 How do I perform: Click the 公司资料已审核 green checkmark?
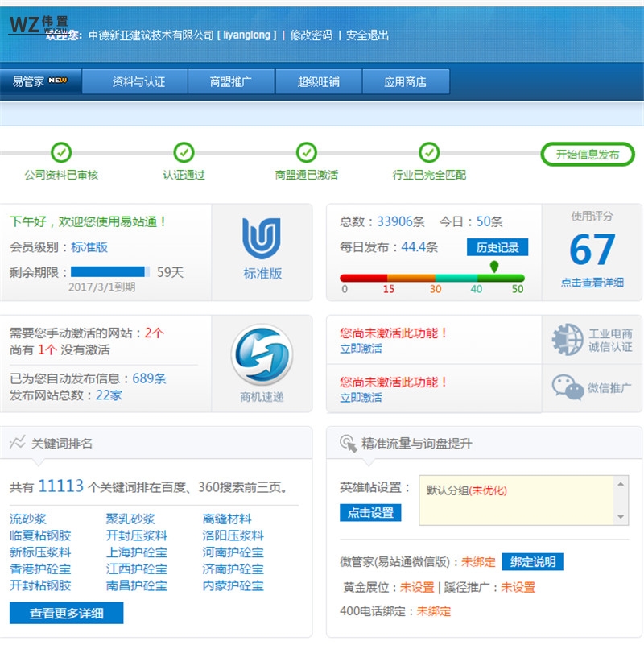coord(61,152)
